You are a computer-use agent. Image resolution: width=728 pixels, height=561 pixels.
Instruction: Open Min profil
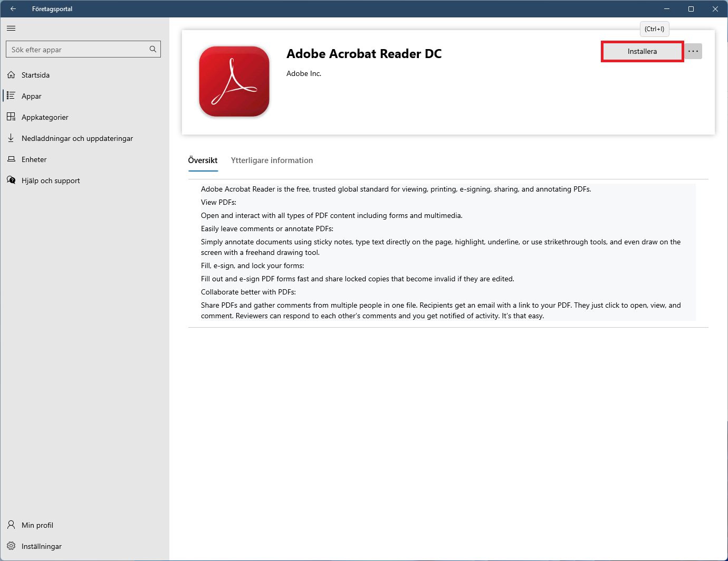click(x=85, y=525)
